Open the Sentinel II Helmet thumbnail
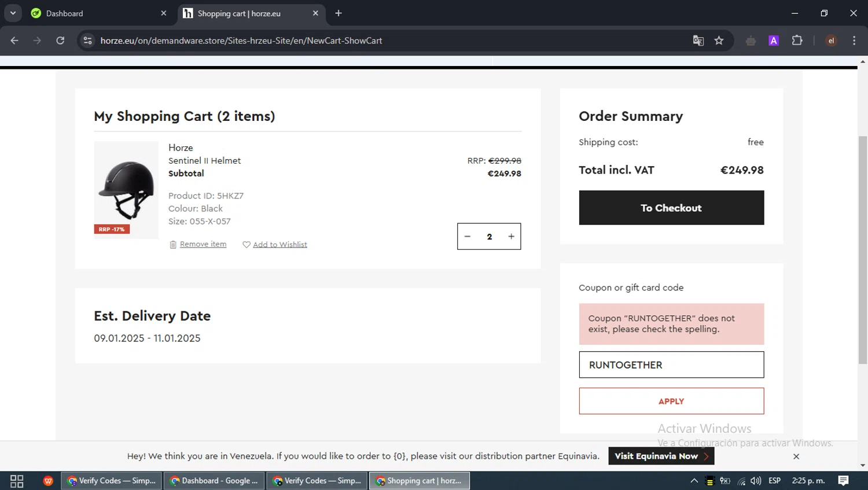The image size is (868, 490). (x=126, y=190)
